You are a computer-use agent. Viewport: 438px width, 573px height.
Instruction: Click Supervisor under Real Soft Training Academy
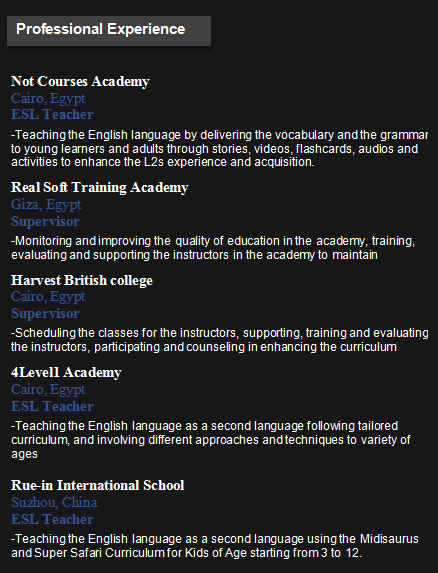[x=45, y=221]
